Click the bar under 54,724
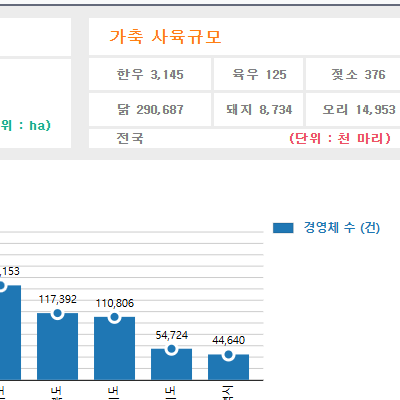The image size is (400, 400). [171, 364]
